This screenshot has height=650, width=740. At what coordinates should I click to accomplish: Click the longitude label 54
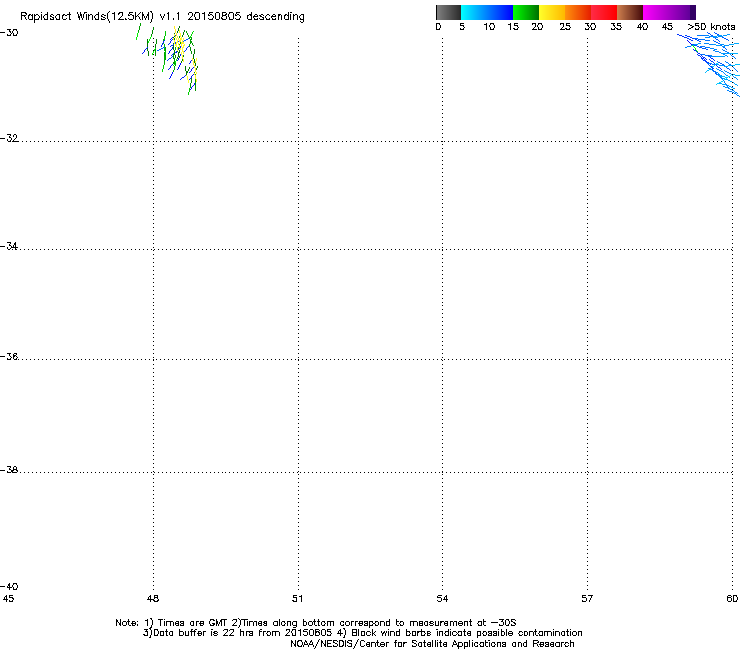[x=442, y=599]
